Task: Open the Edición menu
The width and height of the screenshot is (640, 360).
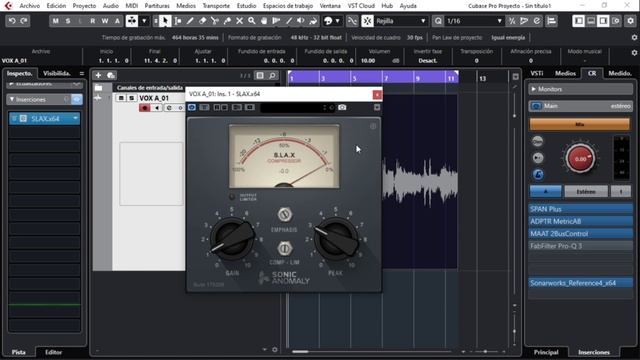Action: (x=56, y=6)
